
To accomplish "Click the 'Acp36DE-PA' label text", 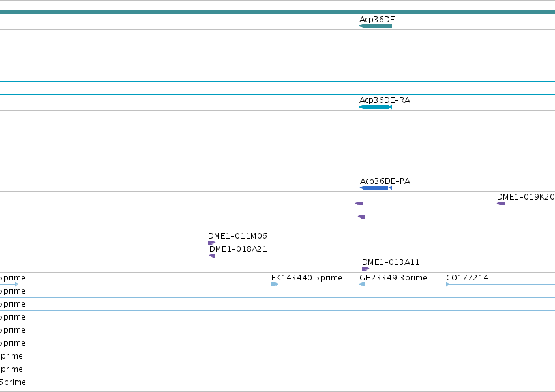I will pos(385,181).
